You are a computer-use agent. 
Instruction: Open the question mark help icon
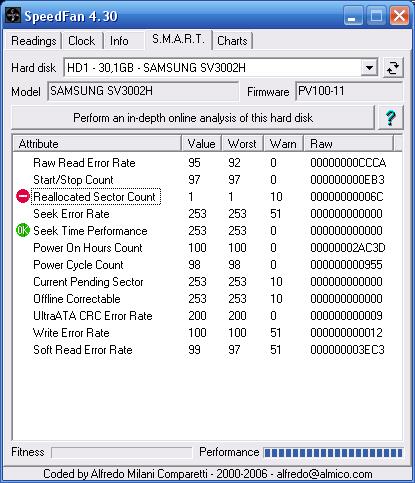tap(391, 118)
